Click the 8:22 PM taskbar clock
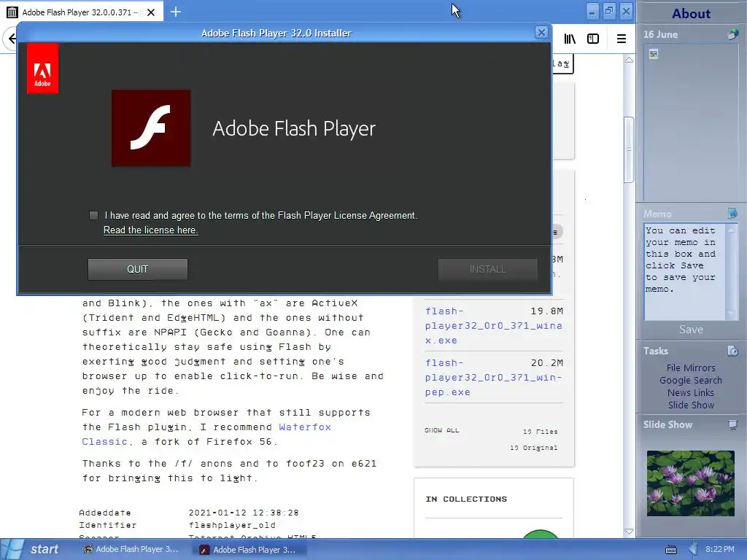The width and height of the screenshot is (747, 560). pos(720,550)
